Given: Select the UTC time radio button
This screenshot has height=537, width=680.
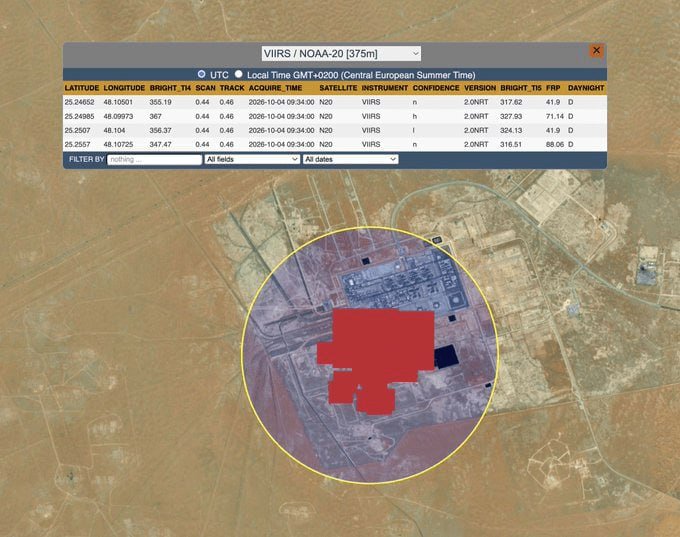Looking at the screenshot, I should tap(201, 74).
